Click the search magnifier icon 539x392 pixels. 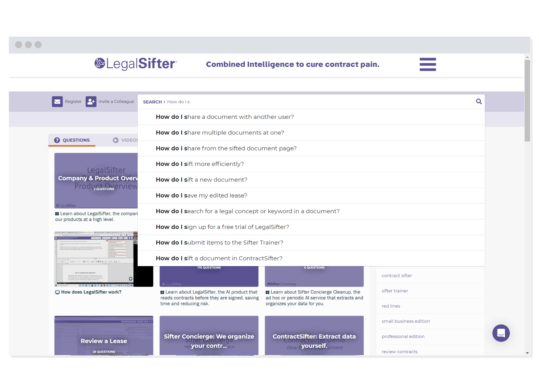(x=479, y=101)
